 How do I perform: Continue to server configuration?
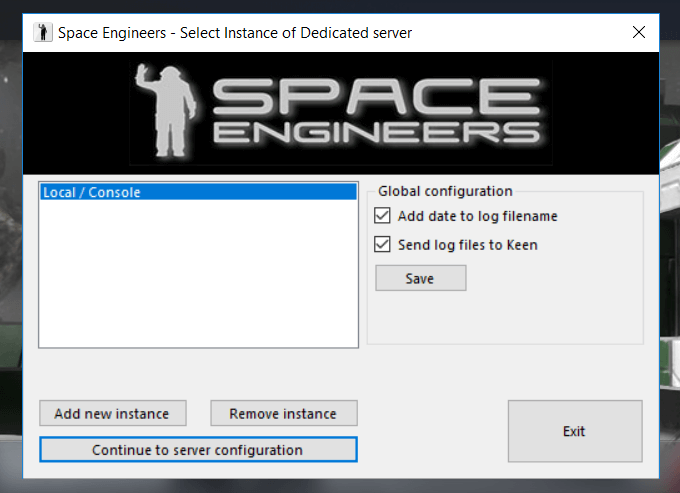(x=197, y=450)
